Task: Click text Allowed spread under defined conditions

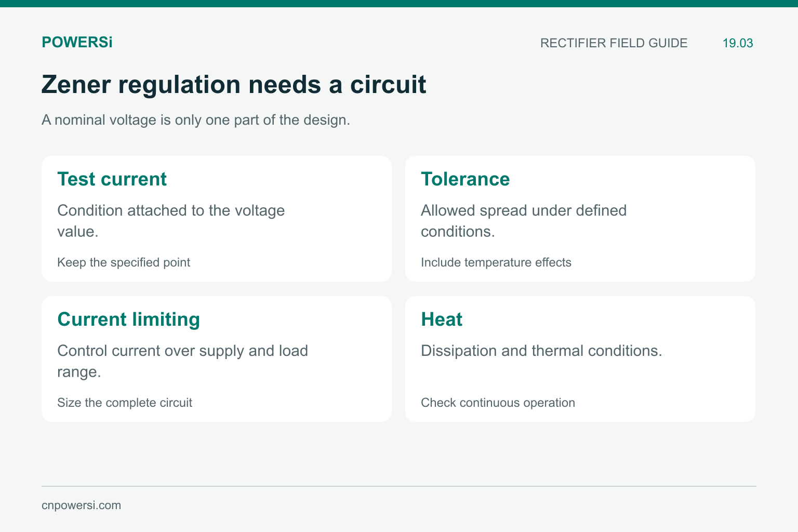Action: 524,221
